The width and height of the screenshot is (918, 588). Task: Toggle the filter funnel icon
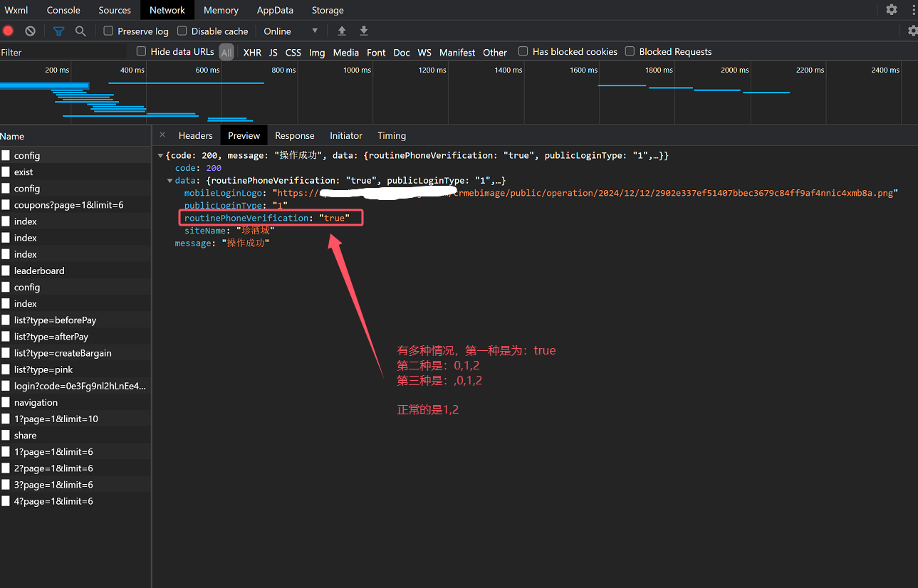(59, 31)
